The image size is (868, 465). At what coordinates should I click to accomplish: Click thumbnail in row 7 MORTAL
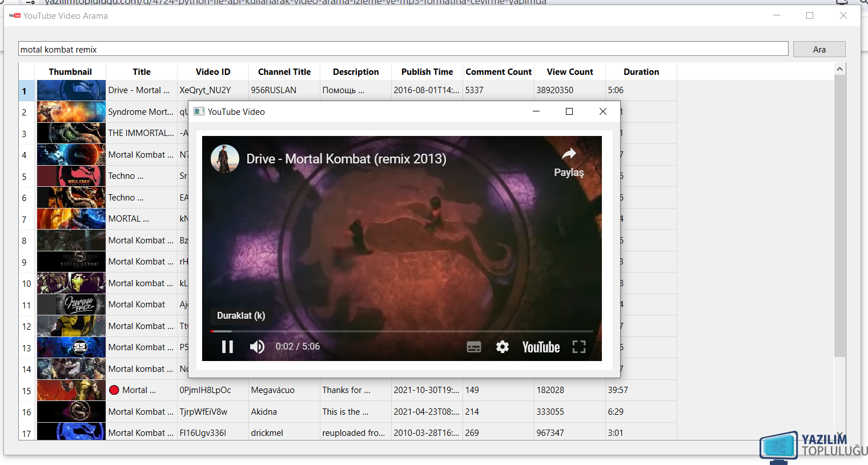coord(71,219)
